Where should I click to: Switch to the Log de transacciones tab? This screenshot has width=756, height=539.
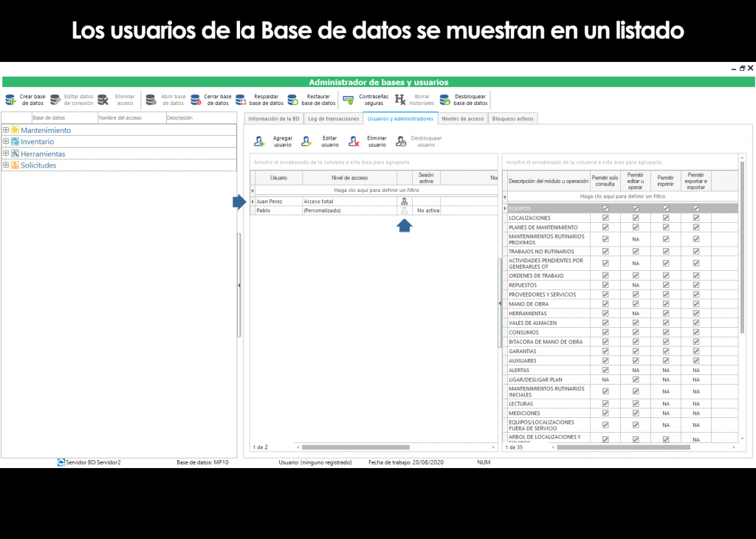tap(334, 118)
